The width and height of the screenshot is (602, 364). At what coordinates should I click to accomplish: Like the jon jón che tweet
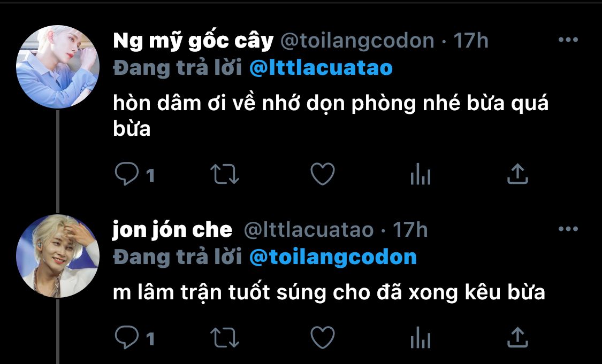(323, 337)
